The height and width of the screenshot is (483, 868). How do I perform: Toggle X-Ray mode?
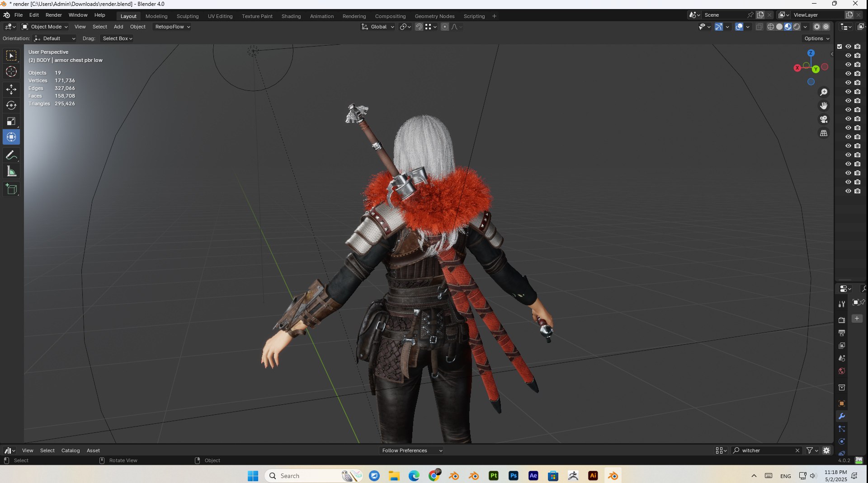[759, 27]
